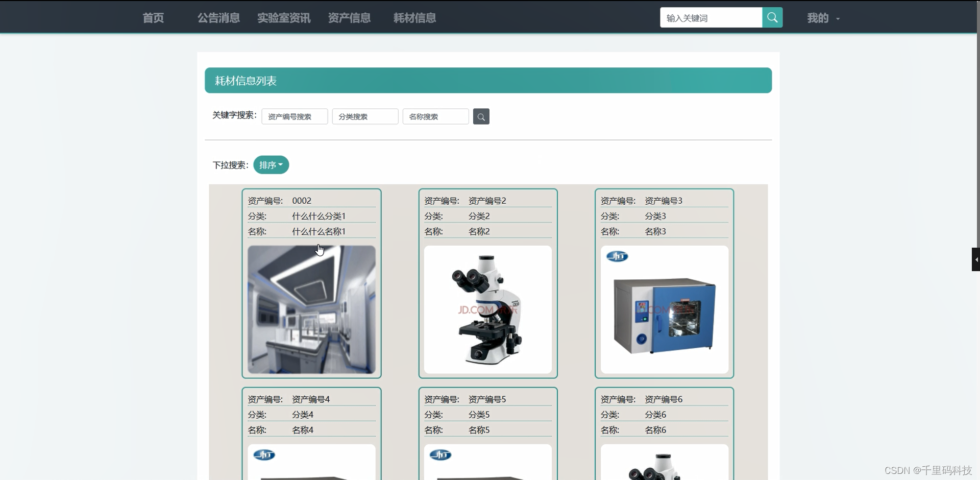Switch to the 资产信息 section
Viewport: 980px width, 480px height.
coord(349,17)
